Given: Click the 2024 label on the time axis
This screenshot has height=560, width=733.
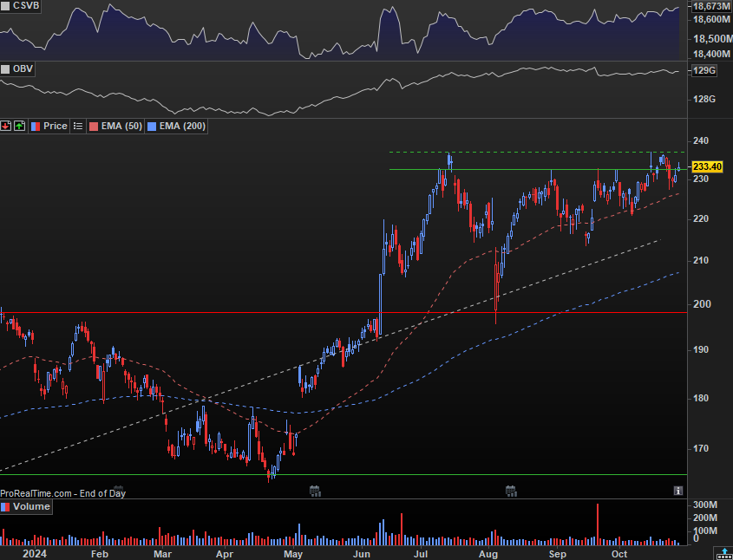Looking at the screenshot, I should (x=34, y=554).
